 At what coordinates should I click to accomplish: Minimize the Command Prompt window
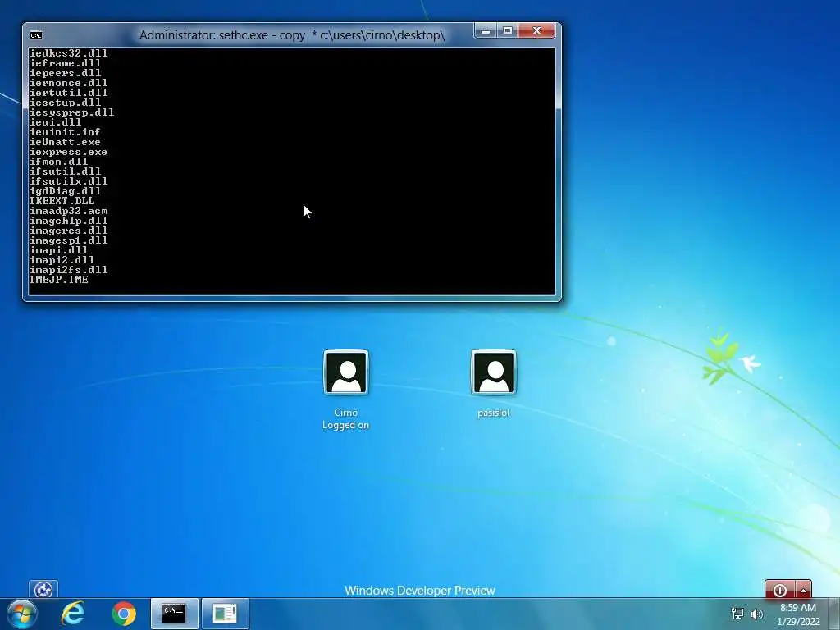coord(486,30)
